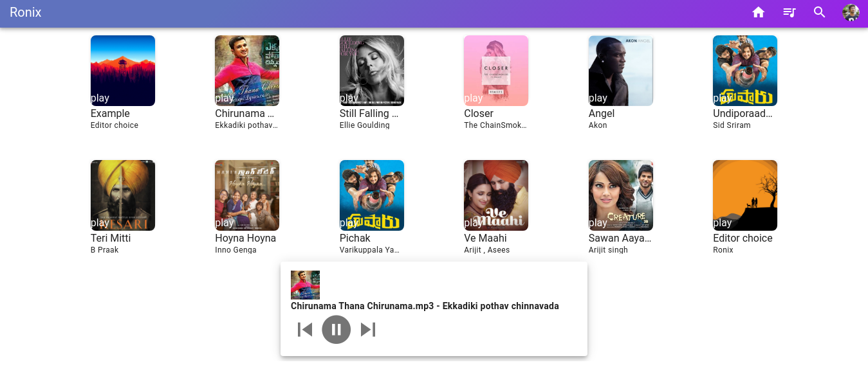
Task: Click the now-playing thumbnail in player
Action: pyautogui.click(x=305, y=285)
